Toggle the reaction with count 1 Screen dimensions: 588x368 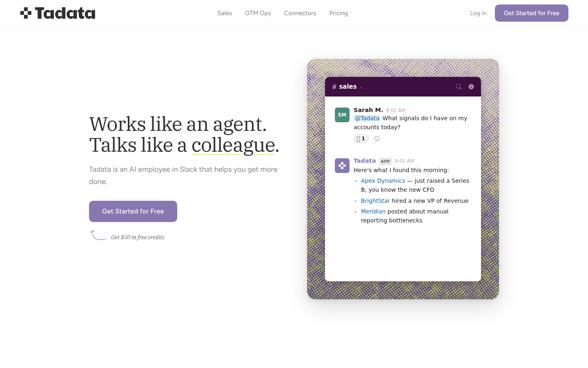click(x=361, y=139)
